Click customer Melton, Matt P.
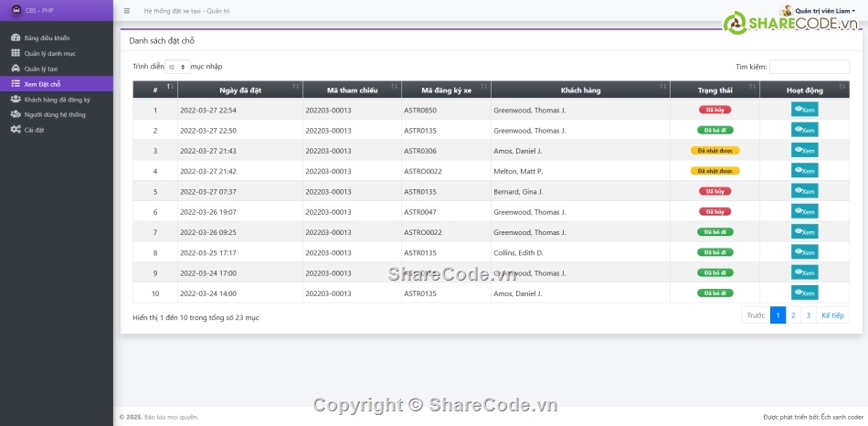 [518, 171]
